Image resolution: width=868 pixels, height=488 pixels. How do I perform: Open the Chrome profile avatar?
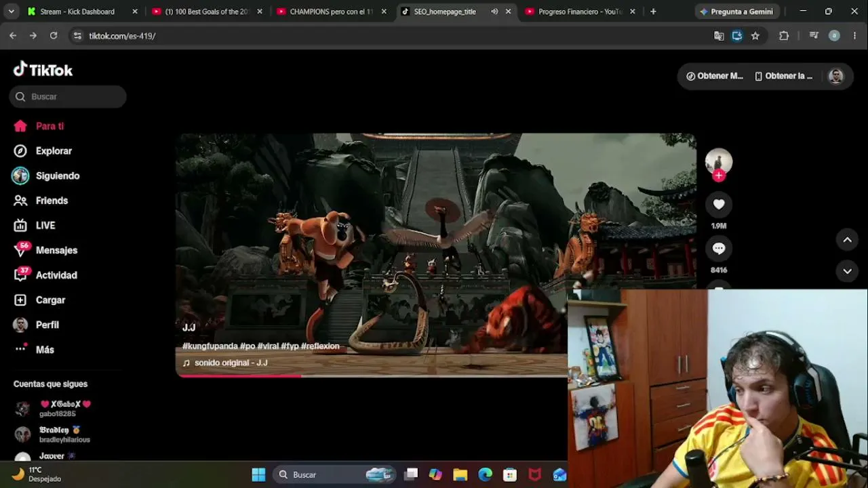pos(835,36)
